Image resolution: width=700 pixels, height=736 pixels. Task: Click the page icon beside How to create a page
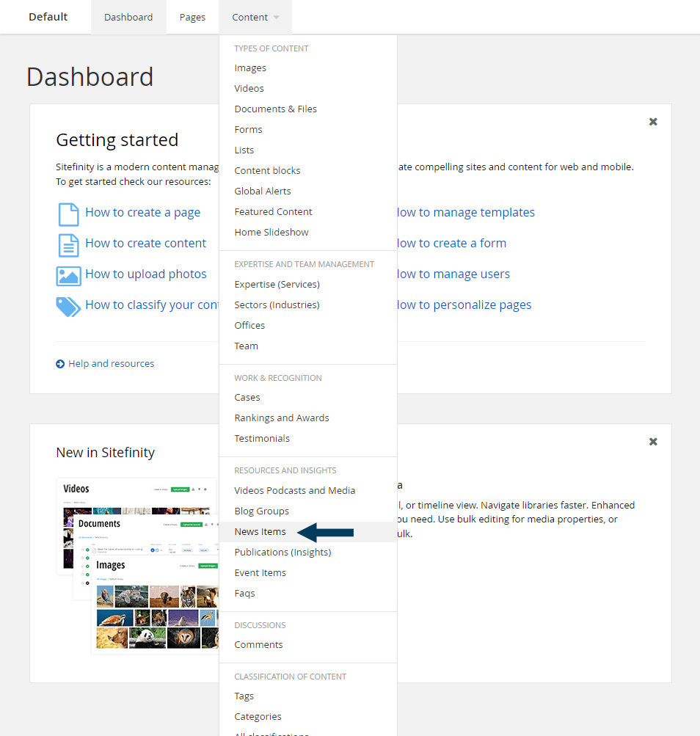point(68,214)
